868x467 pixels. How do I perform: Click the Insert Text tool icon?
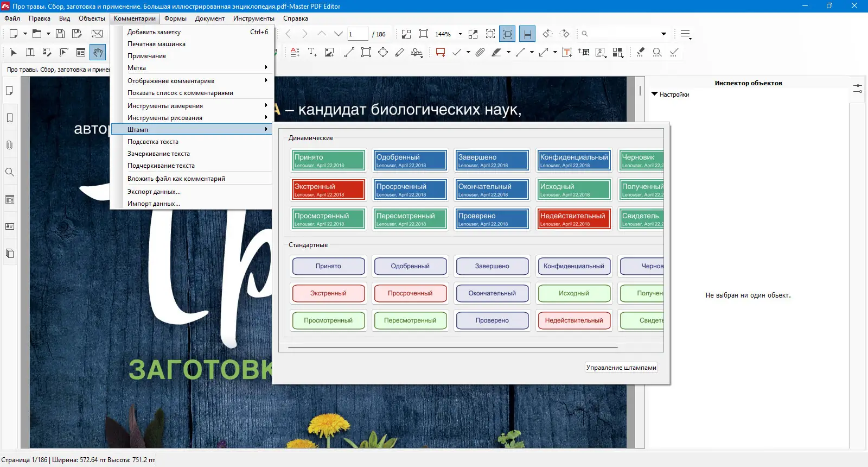point(312,52)
